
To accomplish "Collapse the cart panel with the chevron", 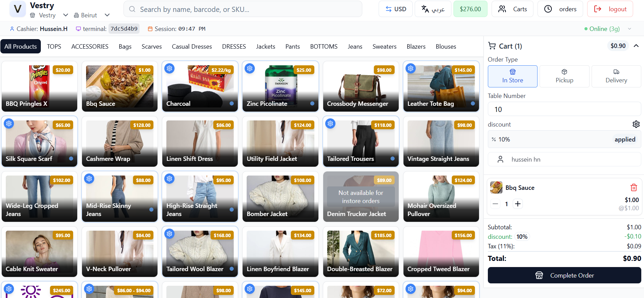I will 636,46.
